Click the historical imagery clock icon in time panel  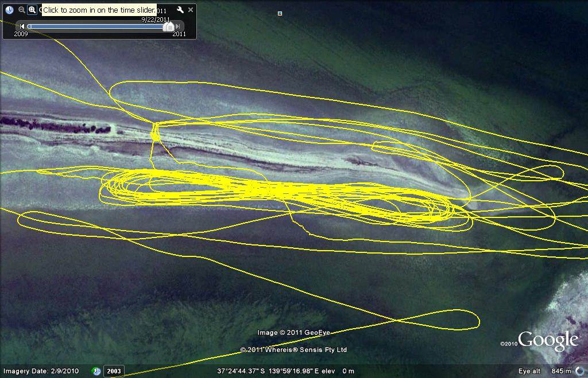tap(10, 10)
